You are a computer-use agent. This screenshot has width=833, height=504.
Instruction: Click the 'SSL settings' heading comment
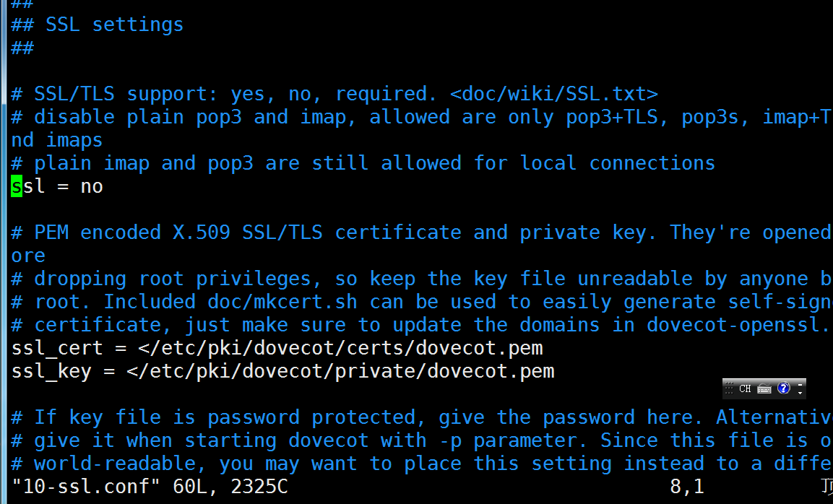[x=114, y=25]
